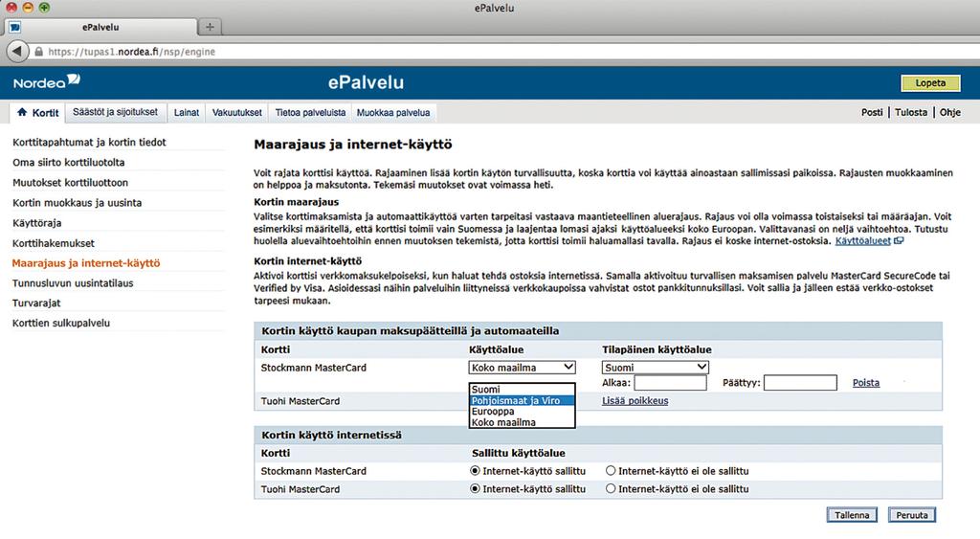Open Muutokset korttiluottoon in sidebar
Viewport: 980px width, 539px height.
click(70, 183)
